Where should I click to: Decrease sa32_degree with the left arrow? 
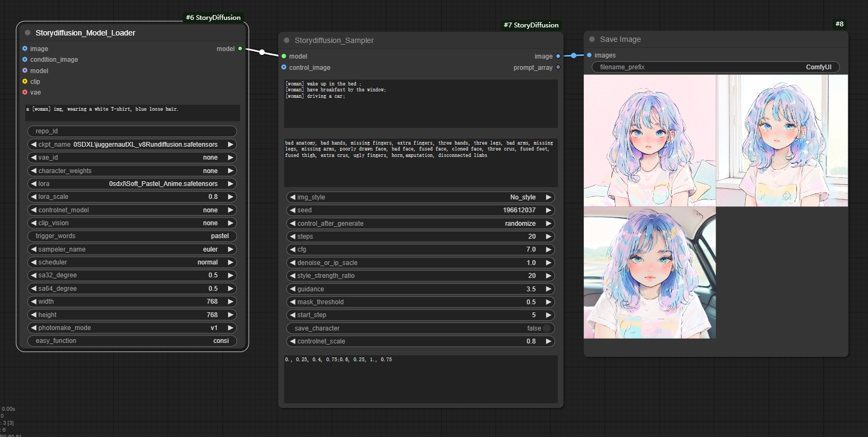tap(33, 275)
